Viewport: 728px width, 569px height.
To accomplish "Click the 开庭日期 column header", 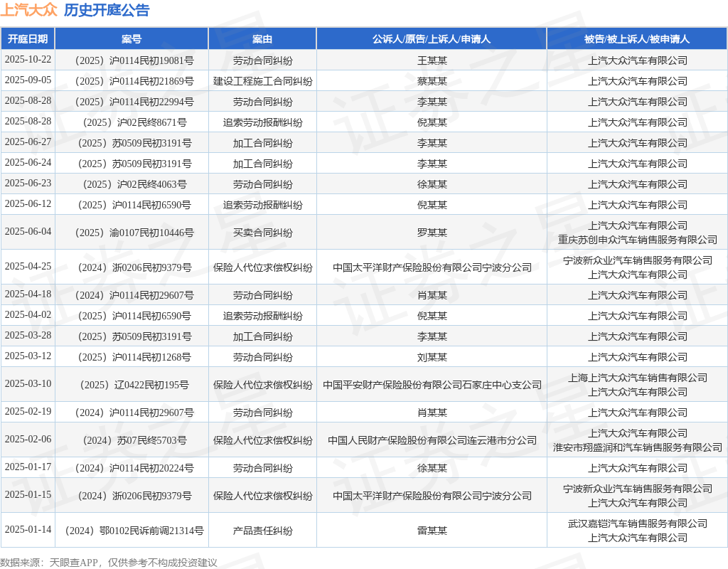I will coord(28,39).
